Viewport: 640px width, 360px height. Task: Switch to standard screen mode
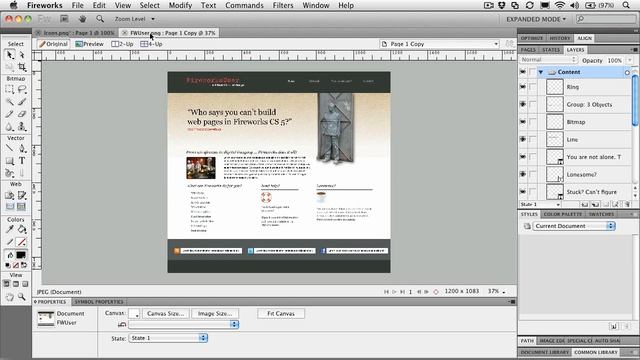[7, 284]
